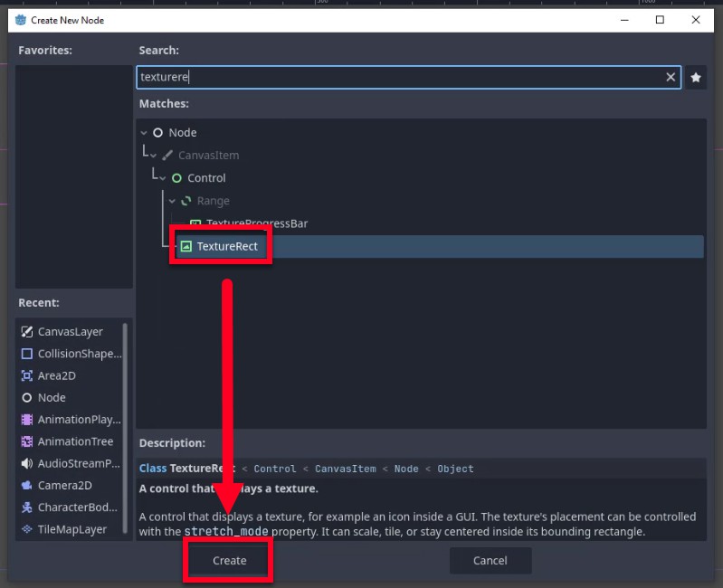Open the Object class link in description
This screenshot has height=588, width=723.
click(455, 469)
